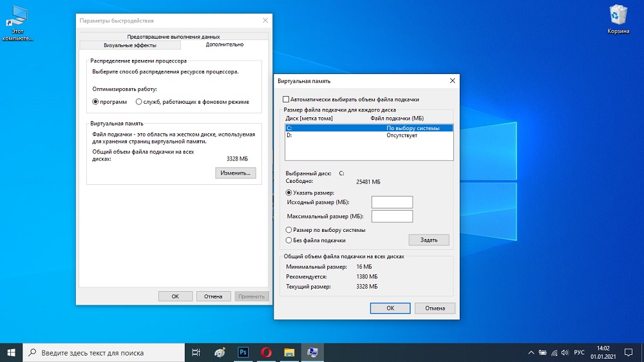Launch Photoshop from the taskbar
Screen dimensions: 644x362
[243, 352]
